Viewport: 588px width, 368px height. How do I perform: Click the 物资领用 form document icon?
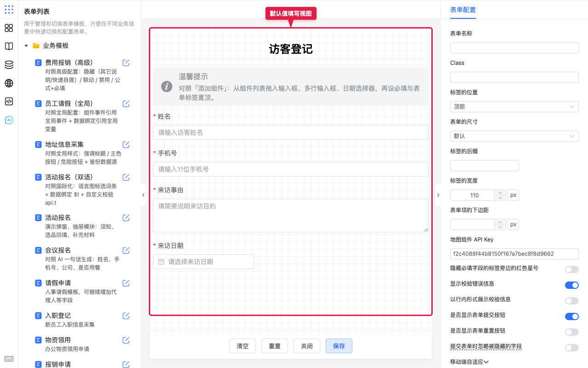(39, 340)
